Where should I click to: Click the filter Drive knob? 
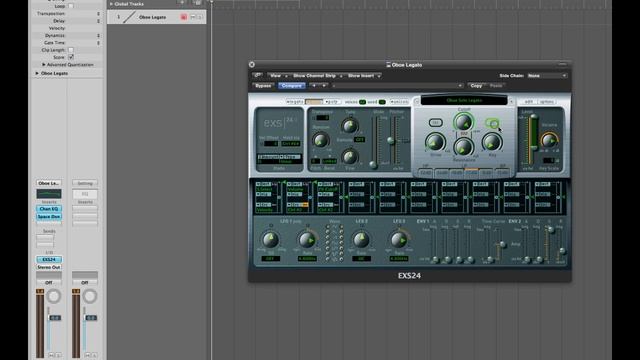pos(435,142)
